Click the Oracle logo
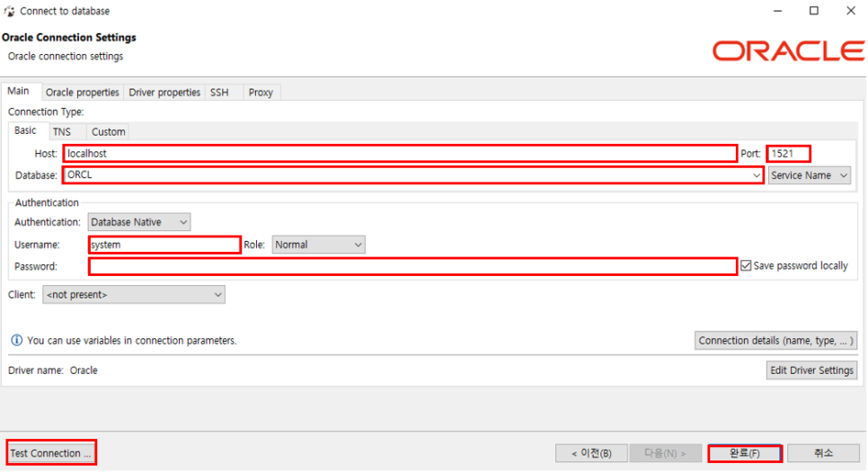 coord(788,51)
